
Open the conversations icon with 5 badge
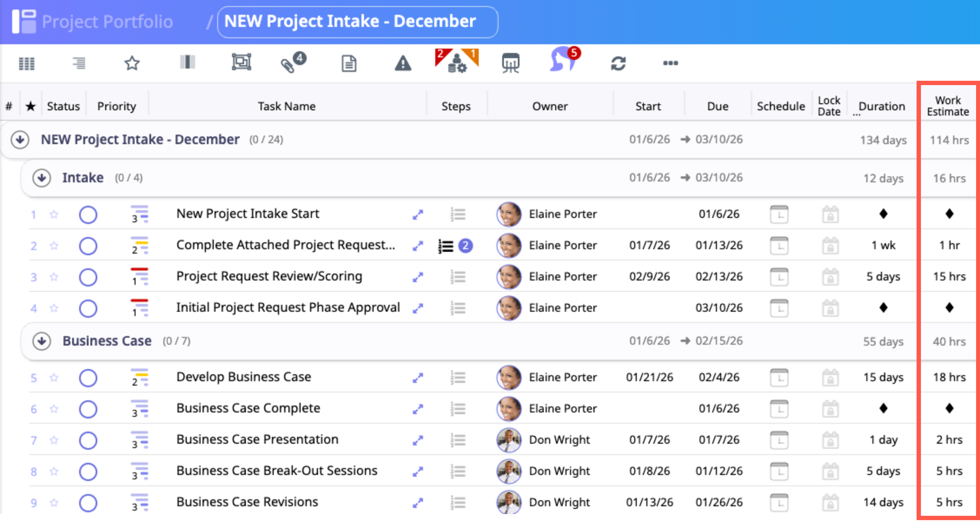pos(563,61)
